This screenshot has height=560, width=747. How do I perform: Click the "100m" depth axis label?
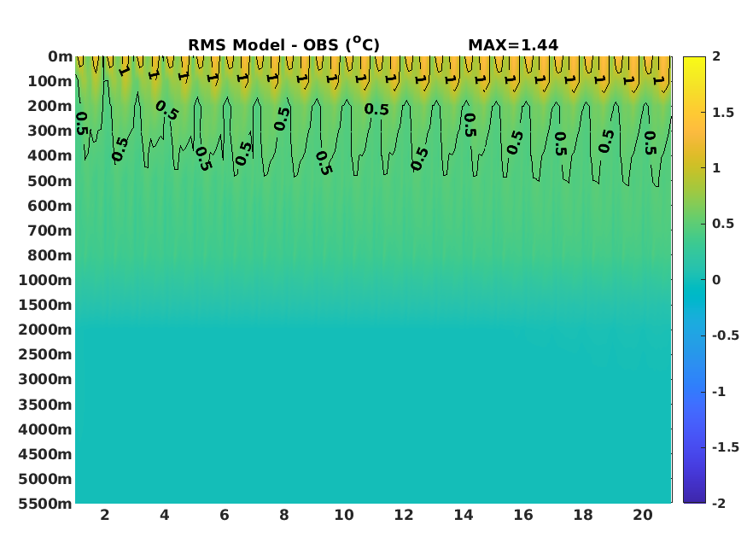(x=50, y=81)
